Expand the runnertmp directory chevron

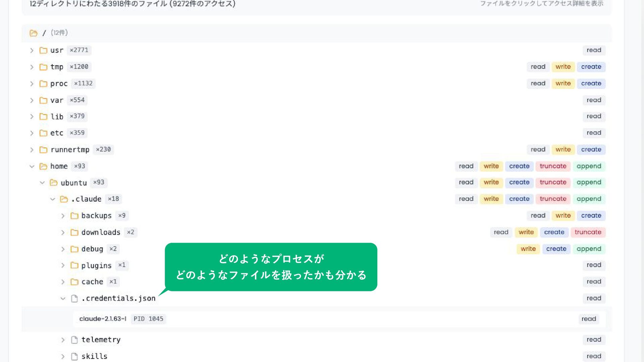(x=32, y=150)
